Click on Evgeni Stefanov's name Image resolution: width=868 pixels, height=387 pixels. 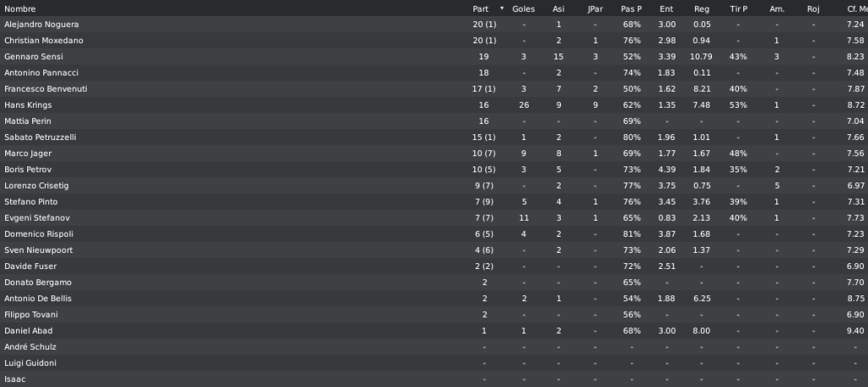tap(37, 218)
